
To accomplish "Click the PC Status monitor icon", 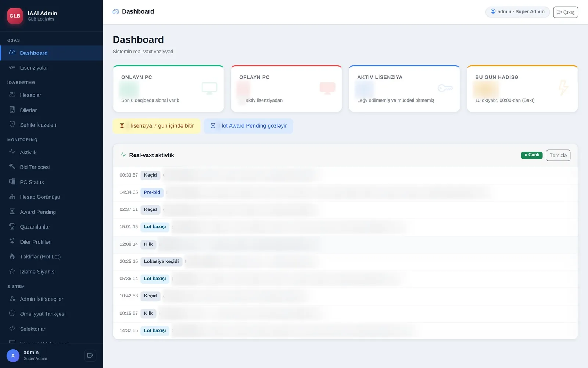I will click(x=12, y=182).
